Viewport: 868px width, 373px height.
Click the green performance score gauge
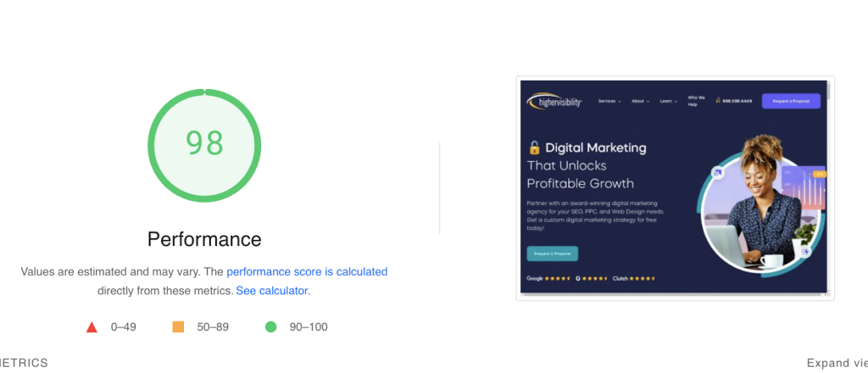pyautogui.click(x=204, y=144)
